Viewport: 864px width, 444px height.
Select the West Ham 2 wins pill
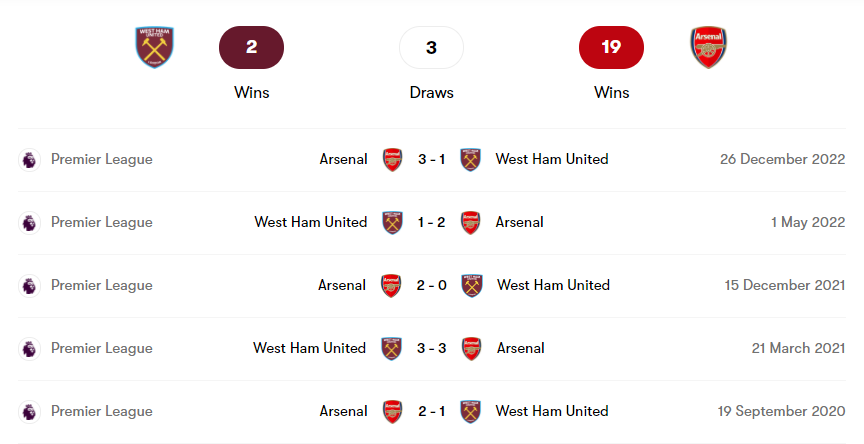(x=251, y=47)
